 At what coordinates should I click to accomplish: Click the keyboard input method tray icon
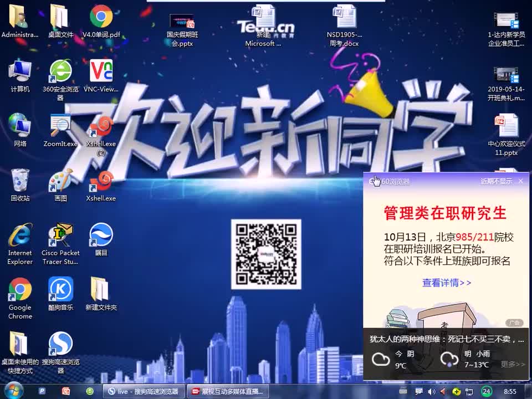pyautogui.click(x=403, y=391)
